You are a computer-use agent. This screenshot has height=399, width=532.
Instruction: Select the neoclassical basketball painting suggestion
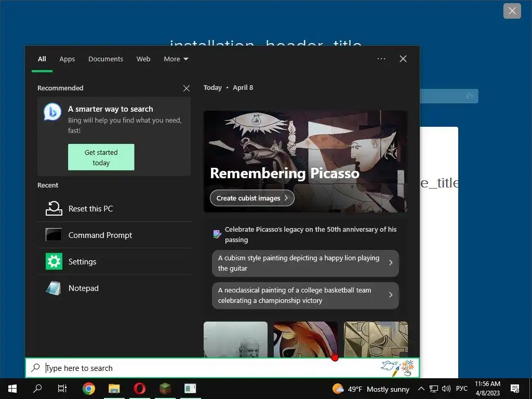[x=305, y=296]
